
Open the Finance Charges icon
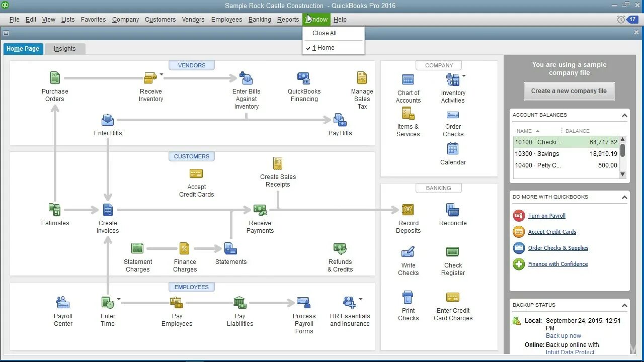(x=185, y=248)
